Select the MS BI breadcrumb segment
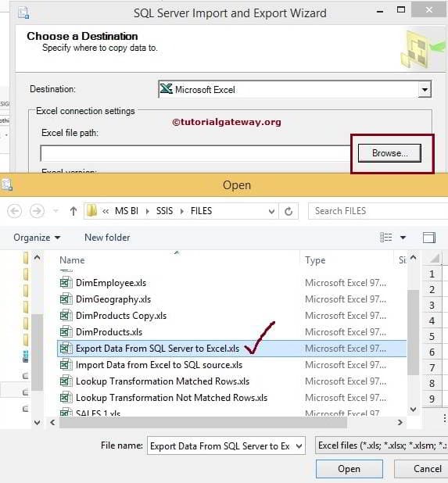The image size is (448, 483). coord(127,211)
